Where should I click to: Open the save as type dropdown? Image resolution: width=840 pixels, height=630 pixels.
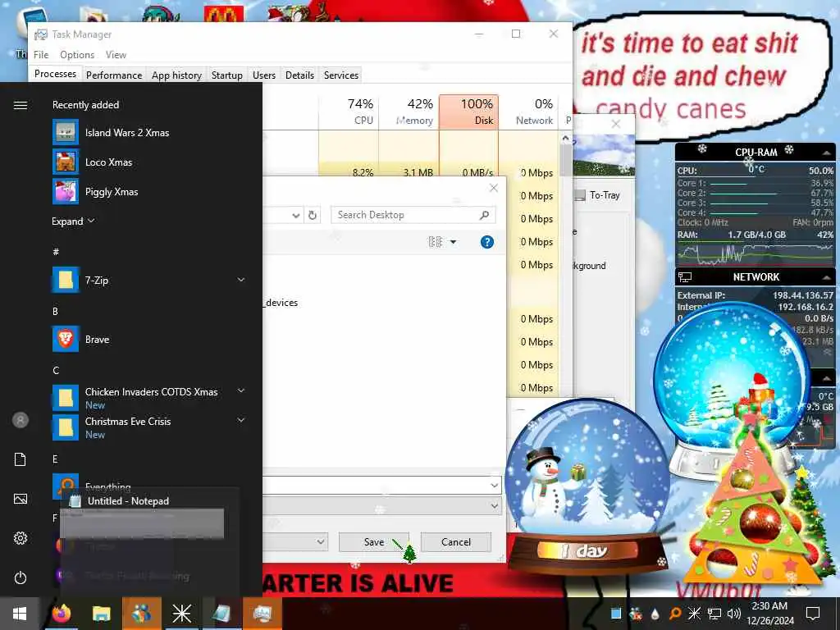click(494, 505)
